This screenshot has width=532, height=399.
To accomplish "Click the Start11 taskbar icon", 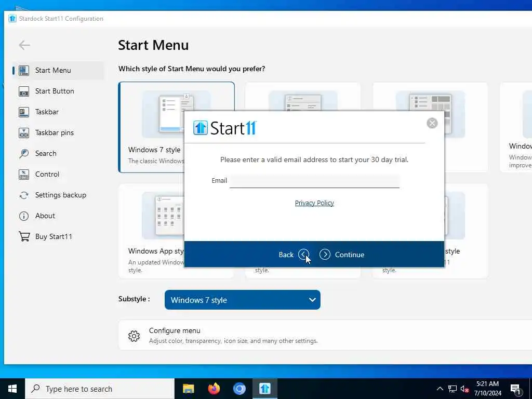I will (264, 389).
